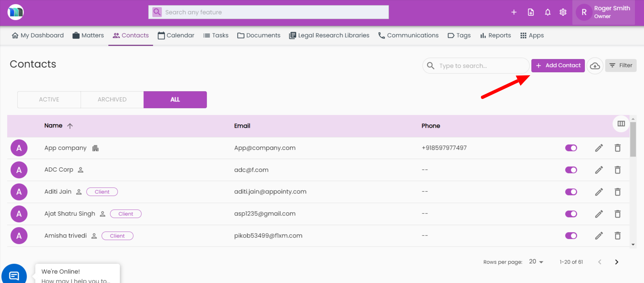Switch off Amisha trivedi's status toggle

click(571, 236)
